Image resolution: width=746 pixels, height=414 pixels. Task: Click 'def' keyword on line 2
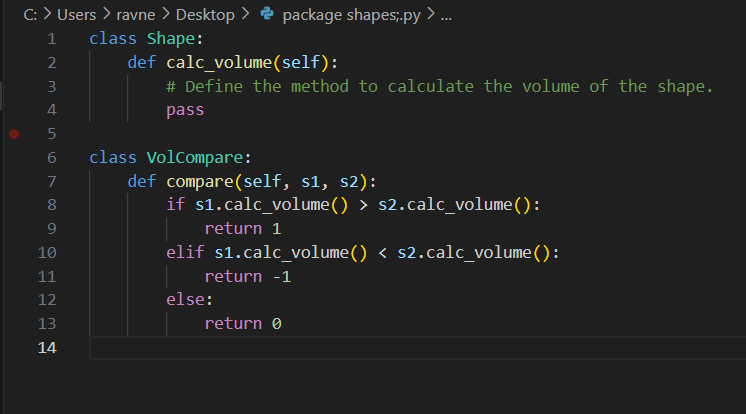pos(142,62)
